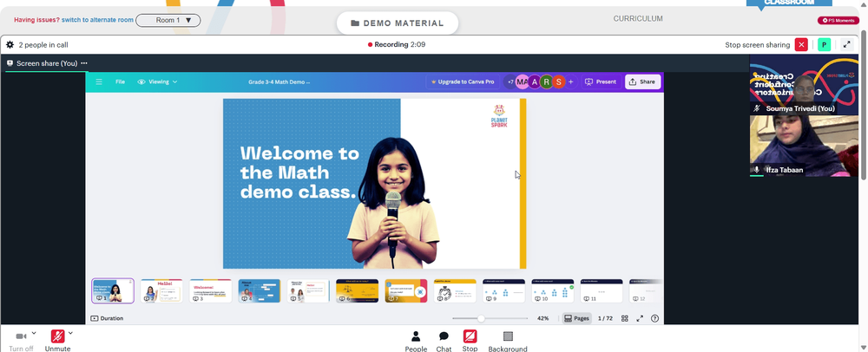Click the Canva help question icon
The width and height of the screenshot is (868, 352).
pos(654,318)
